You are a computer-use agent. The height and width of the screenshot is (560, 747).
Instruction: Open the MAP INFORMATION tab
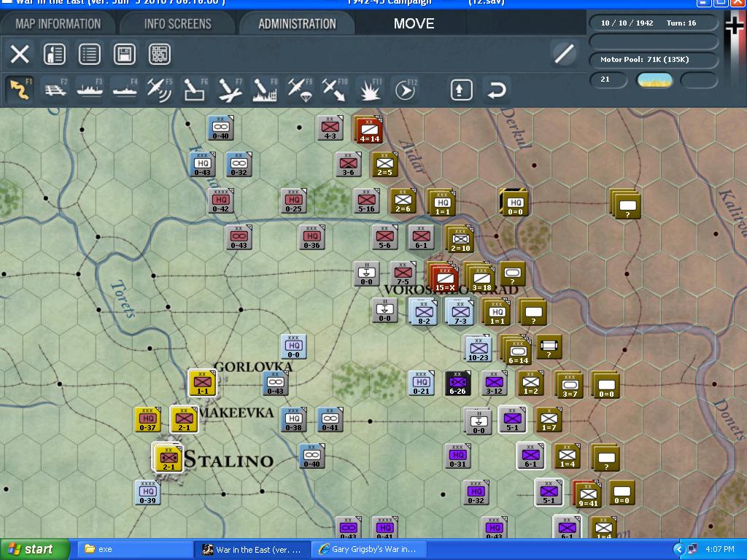[x=58, y=24]
